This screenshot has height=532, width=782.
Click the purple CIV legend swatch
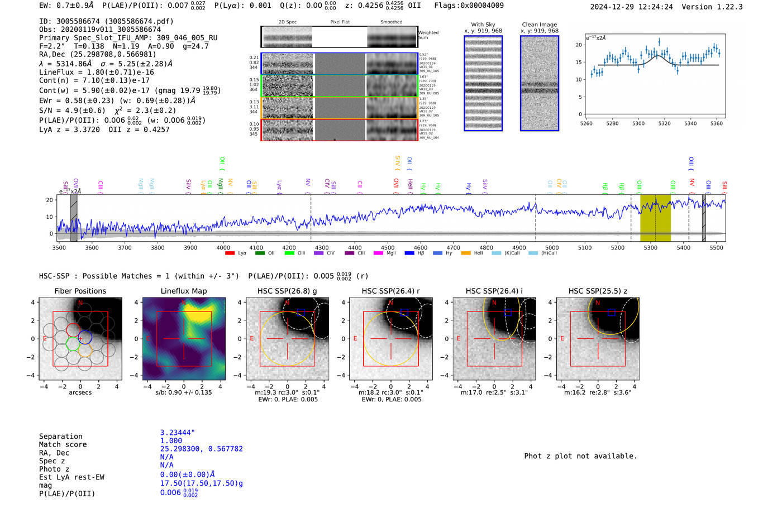pyautogui.click(x=319, y=253)
